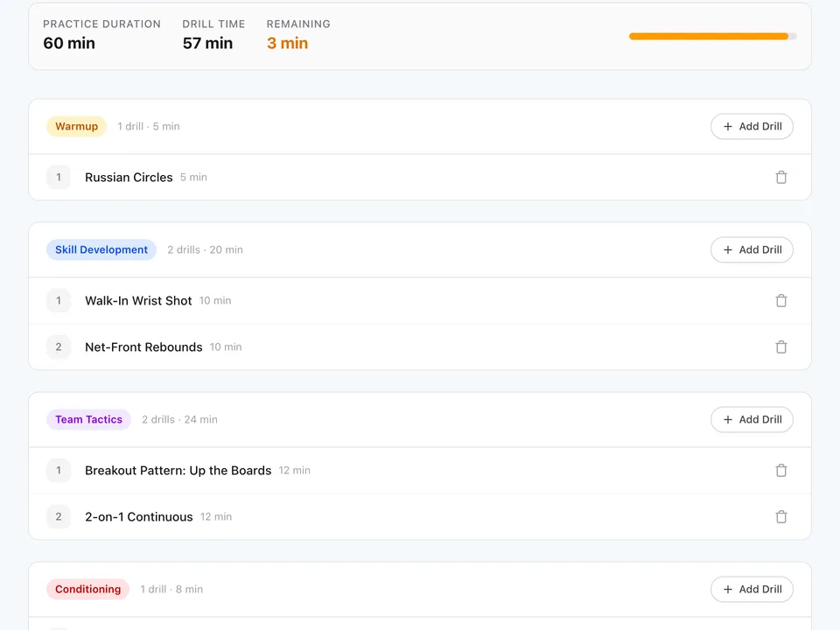The height and width of the screenshot is (630, 840).
Task: Click the 5 min label after Russian Circles
Action: (x=193, y=178)
